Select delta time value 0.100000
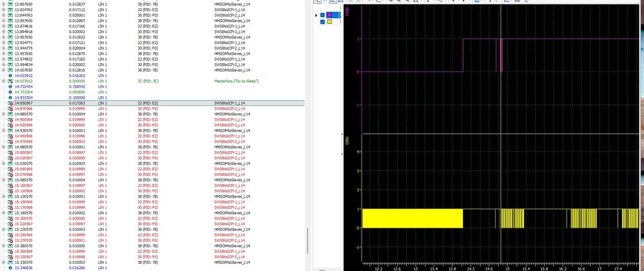The width and height of the screenshot is (644, 271). (x=77, y=97)
